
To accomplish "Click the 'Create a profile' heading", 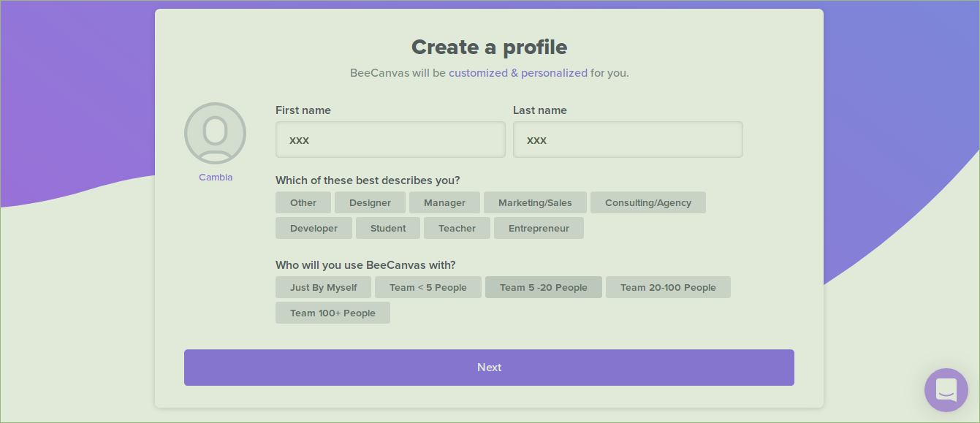I will pos(489,47).
